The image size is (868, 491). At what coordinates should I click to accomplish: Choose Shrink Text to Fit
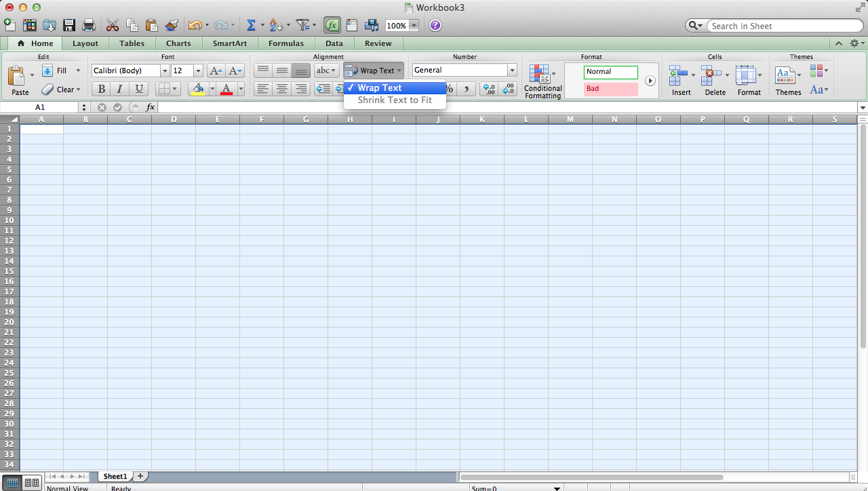[x=395, y=100]
